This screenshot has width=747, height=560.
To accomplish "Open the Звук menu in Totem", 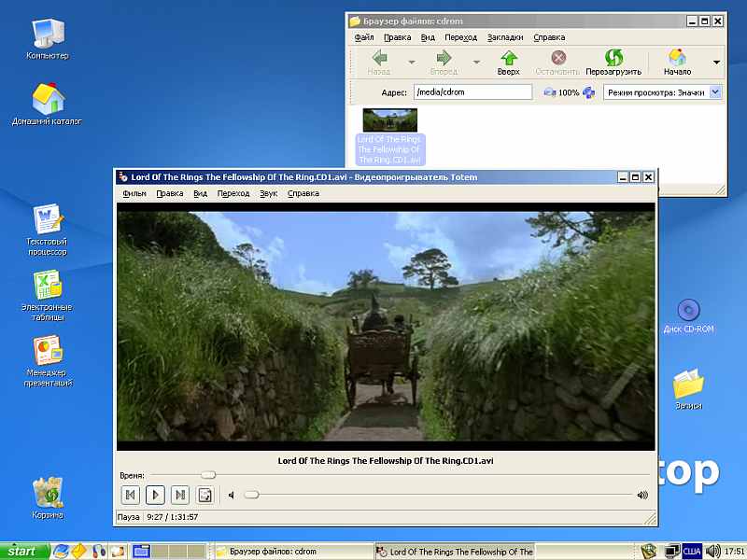I will pyautogui.click(x=269, y=193).
